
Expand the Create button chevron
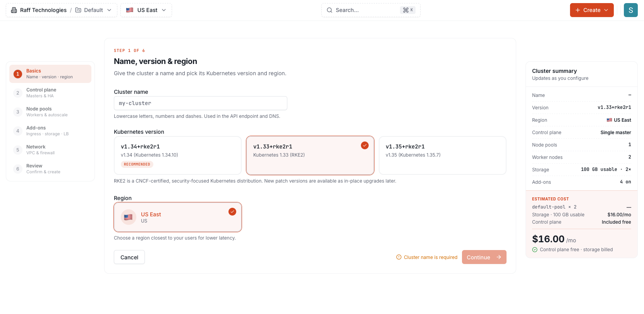pos(606,10)
